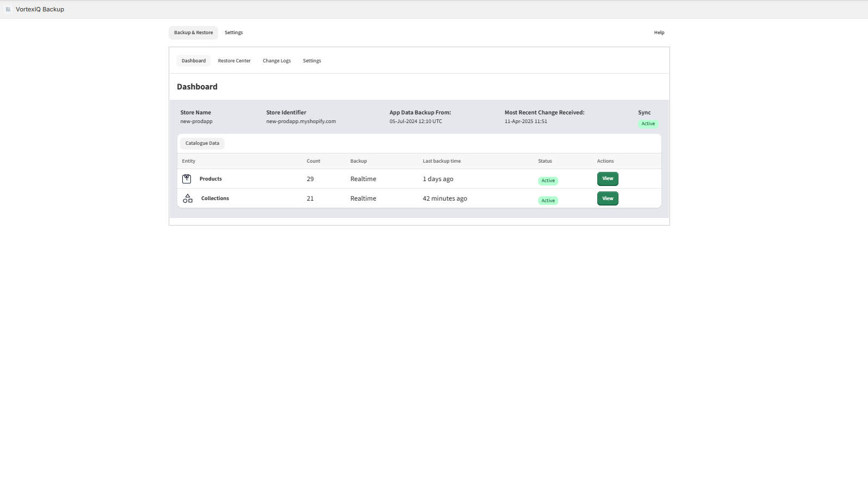Click the Collections Active status badge

click(548, 201)
